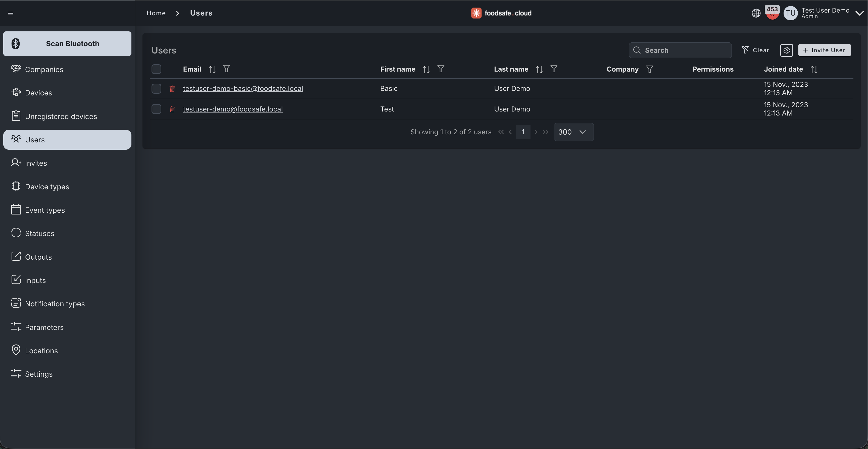Open the Email column filter

(x=226, y=69)
